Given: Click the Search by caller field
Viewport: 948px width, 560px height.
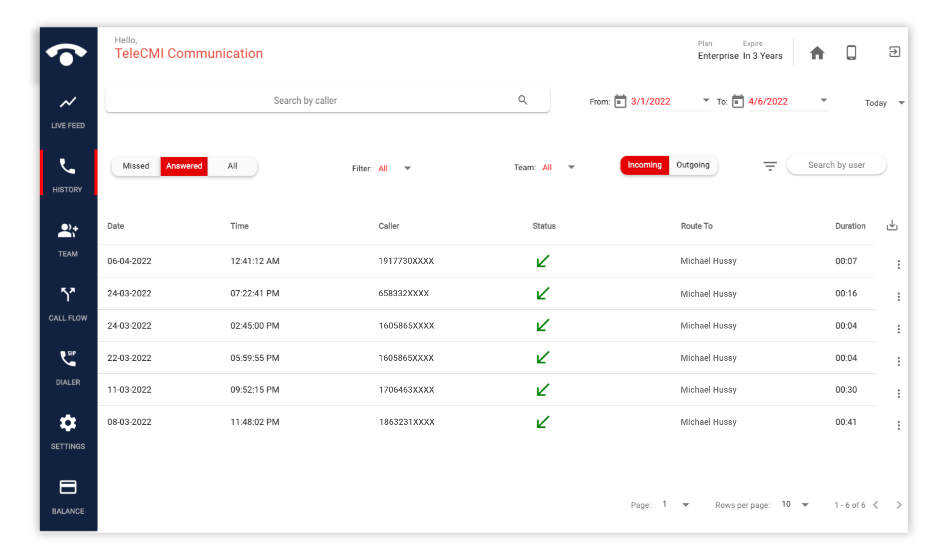Looking at the screenshot, I should 327,100.
